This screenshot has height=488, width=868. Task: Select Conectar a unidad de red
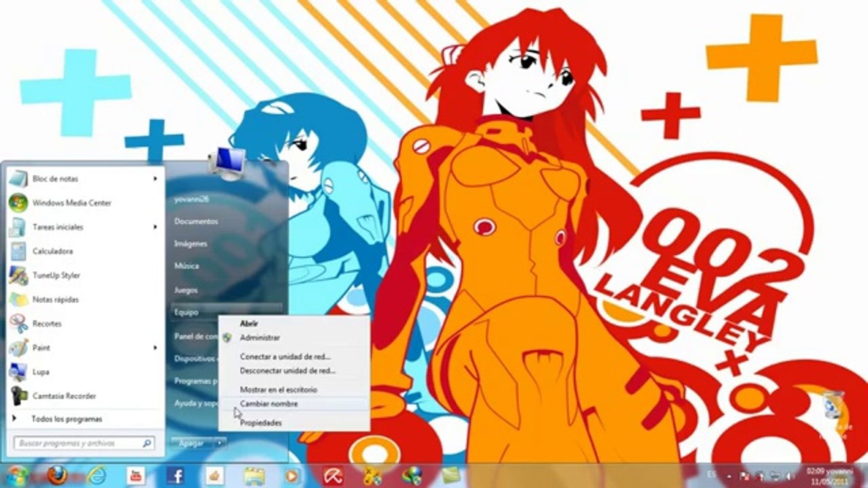[x=294, y=357]
